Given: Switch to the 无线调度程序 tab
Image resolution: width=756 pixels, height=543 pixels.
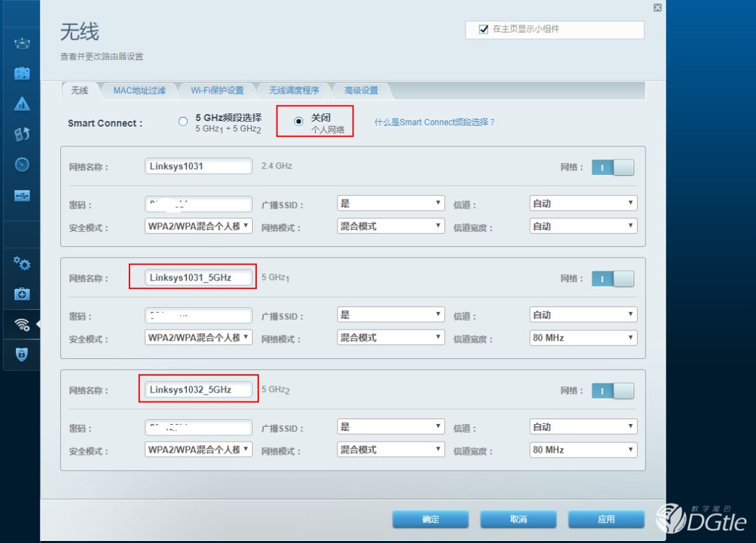Looking at the screenshot, I should [293, 90].
